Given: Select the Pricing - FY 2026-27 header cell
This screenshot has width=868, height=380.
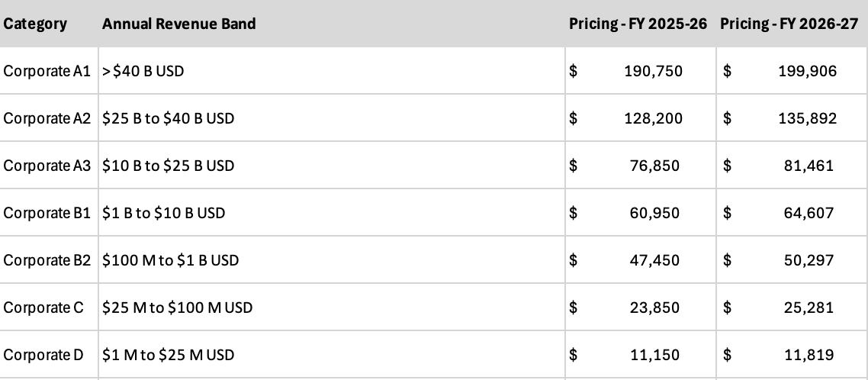Looking at the screenshot, I should pos(789,24).
